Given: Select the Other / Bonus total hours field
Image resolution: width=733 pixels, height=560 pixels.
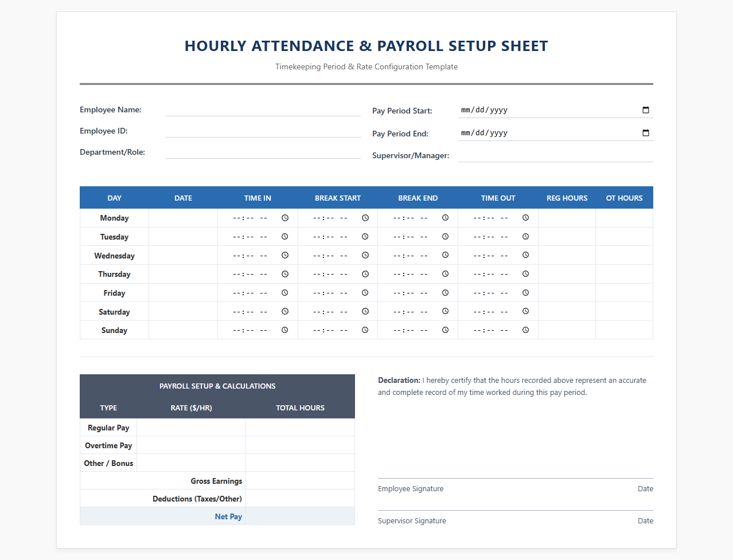Looking at the screenshot, I should [x=301, y=463].
